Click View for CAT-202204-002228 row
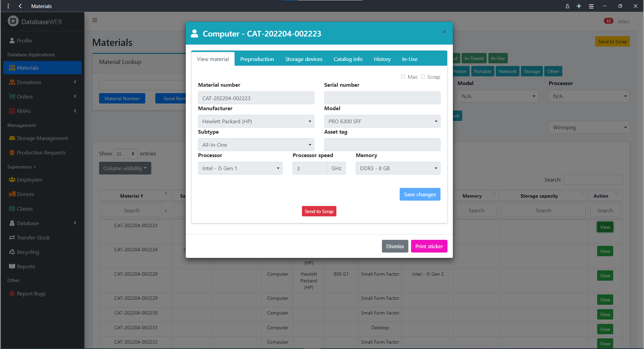This screenshot has width=644, height=349. tap(605, 276)
